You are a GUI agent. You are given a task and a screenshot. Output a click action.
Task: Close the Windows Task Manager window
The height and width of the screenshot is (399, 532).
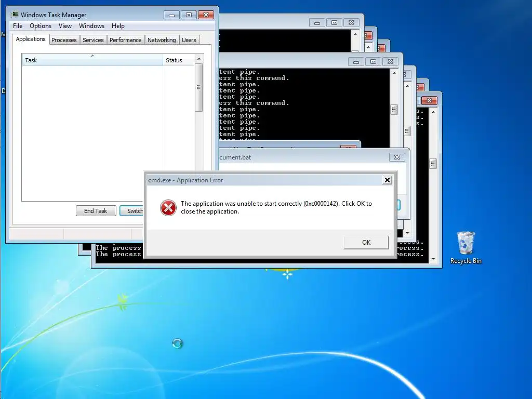click(206, 15)
